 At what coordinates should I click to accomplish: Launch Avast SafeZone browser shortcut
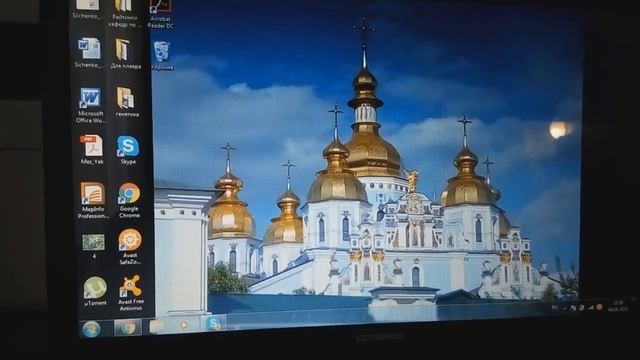(x=130, y=247)
